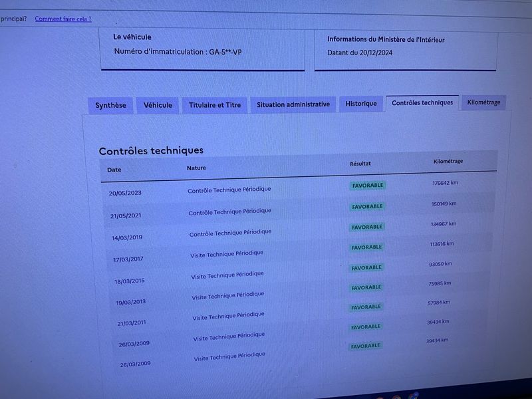
Task: Click FAVORABLE badge for 17/03/2017 inspection
Action: pyautogui.click(x=366, y=247)
